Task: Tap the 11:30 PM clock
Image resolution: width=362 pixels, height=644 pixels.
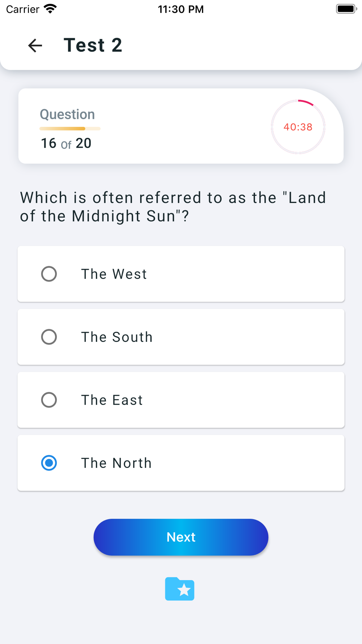Action: click(181, 9)
